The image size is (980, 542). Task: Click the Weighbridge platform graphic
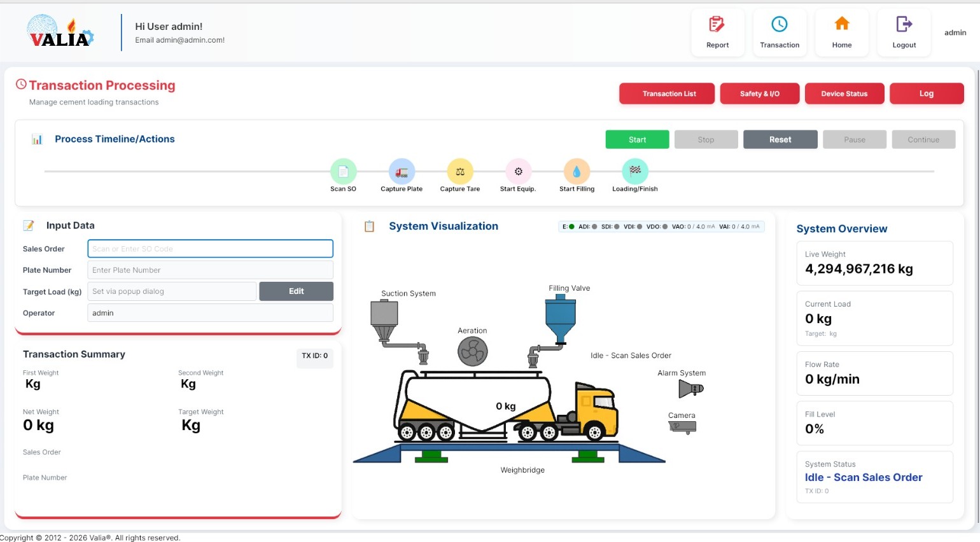[x=509, y=454]
